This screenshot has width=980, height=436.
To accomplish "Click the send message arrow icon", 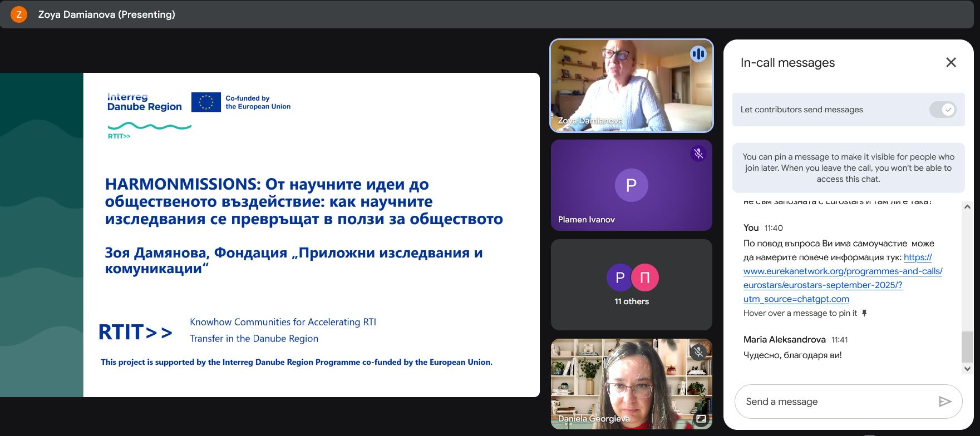I will (944, 402).
